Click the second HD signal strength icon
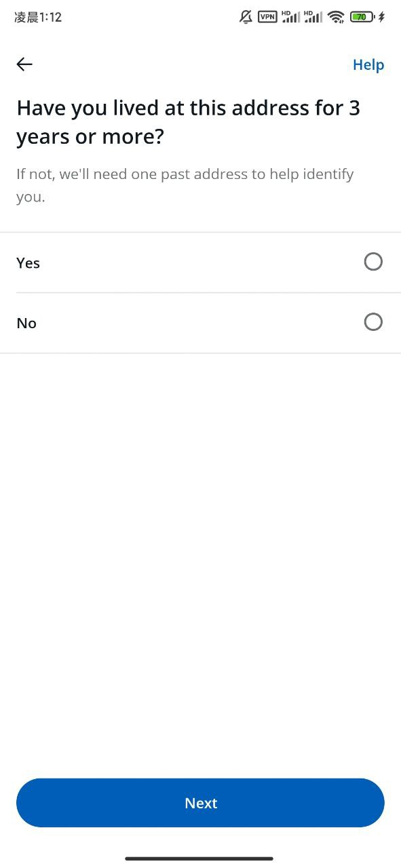The image size is (401, 868). pos(313,17)
